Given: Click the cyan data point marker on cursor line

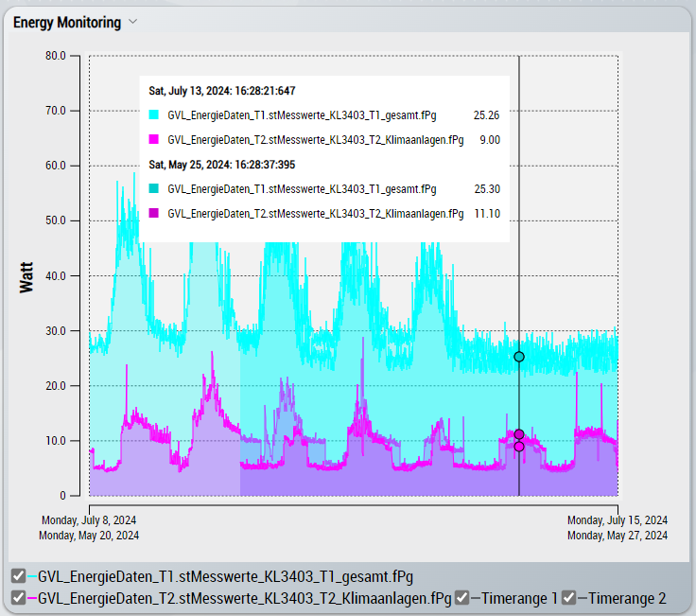Looking at the screenshot, I should pos(519,357).
